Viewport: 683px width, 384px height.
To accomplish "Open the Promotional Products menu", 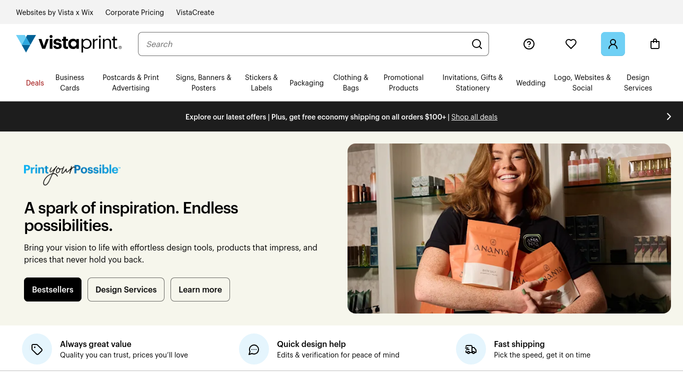I will point(403,83).
